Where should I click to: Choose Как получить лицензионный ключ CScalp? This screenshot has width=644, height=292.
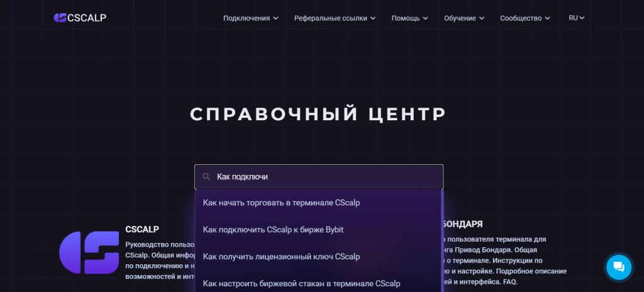tap(318, 257)
